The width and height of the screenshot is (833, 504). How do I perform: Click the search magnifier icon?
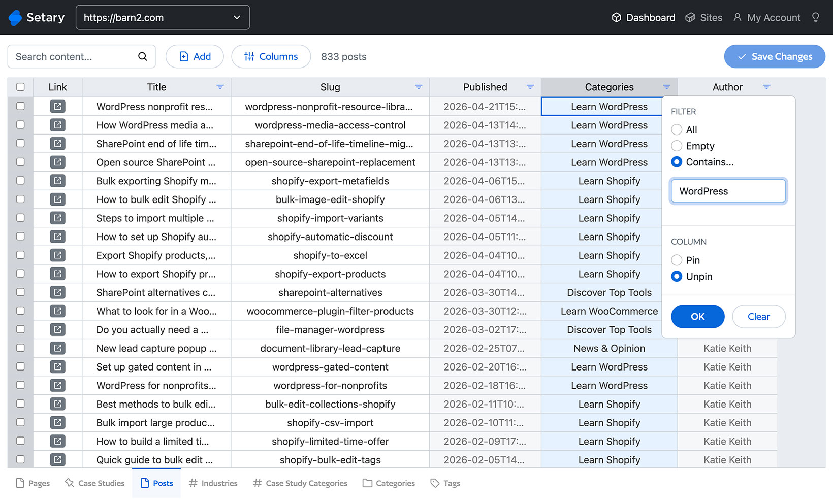(x=143, y=56)
